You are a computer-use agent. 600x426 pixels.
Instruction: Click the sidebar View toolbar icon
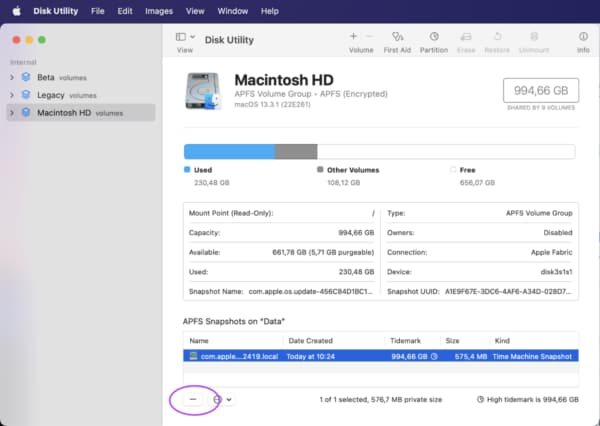pos(181,37)
